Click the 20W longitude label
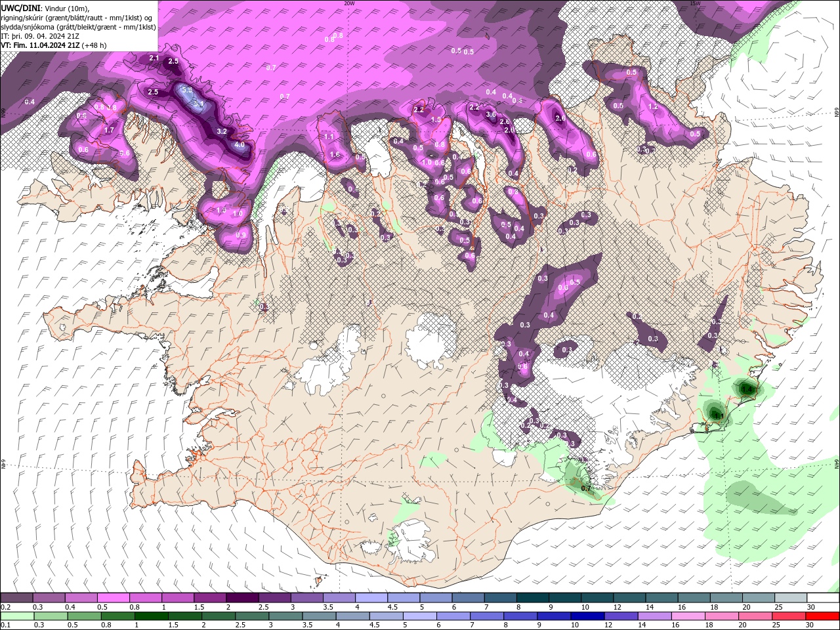The width and height of the screenshot is (840, 630). (x=349, y=3)
